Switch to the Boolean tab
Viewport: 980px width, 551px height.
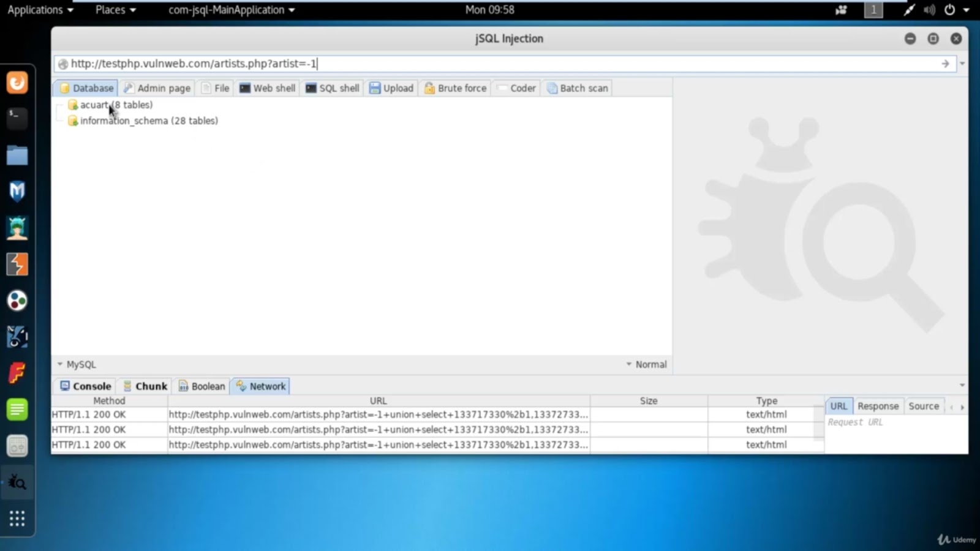[x=201, y=386]
